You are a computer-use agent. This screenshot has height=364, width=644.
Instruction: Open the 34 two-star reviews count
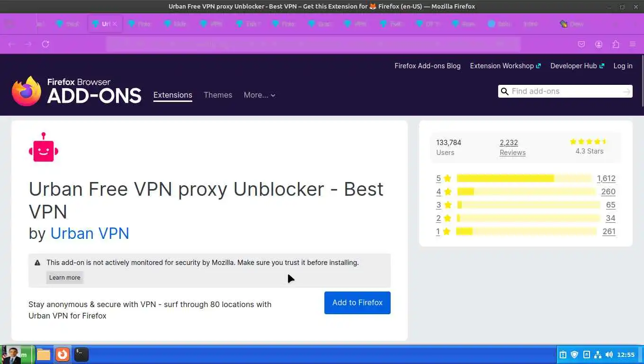pyautogui.click(x=610, y=218)
